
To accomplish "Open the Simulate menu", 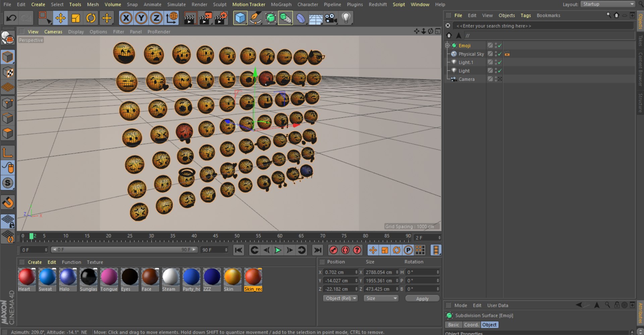I will point(176,4).
